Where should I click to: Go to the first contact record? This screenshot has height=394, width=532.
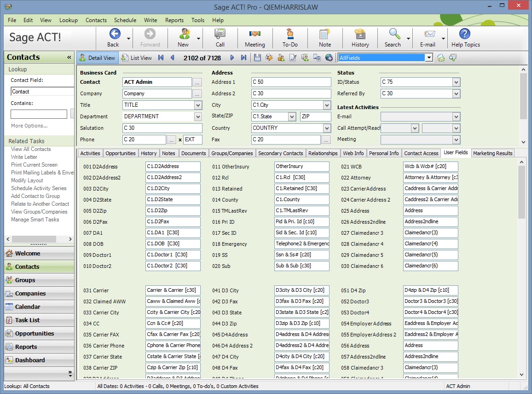point(161,58)
